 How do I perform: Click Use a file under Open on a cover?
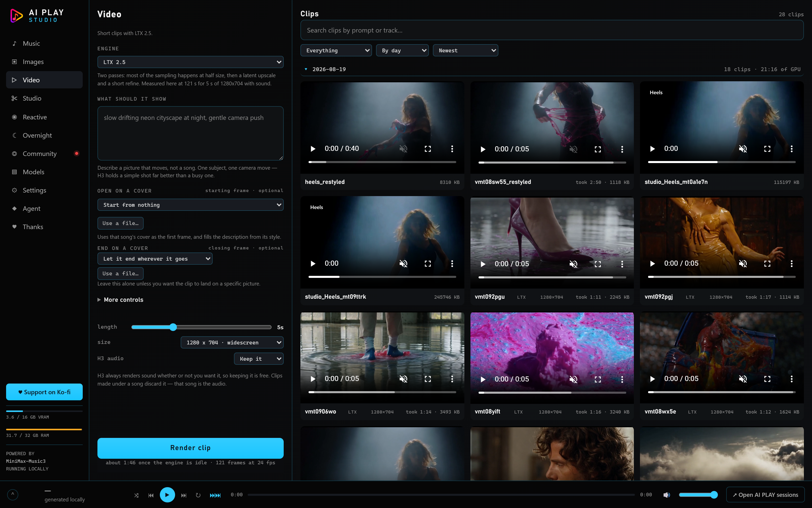(120, 223)
